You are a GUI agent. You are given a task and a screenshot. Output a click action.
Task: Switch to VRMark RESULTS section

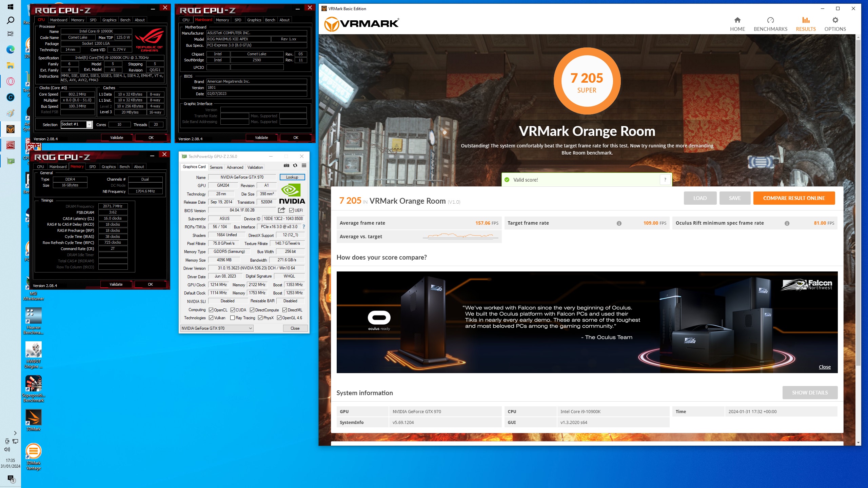pyautogui.click(x=806, y=24)
